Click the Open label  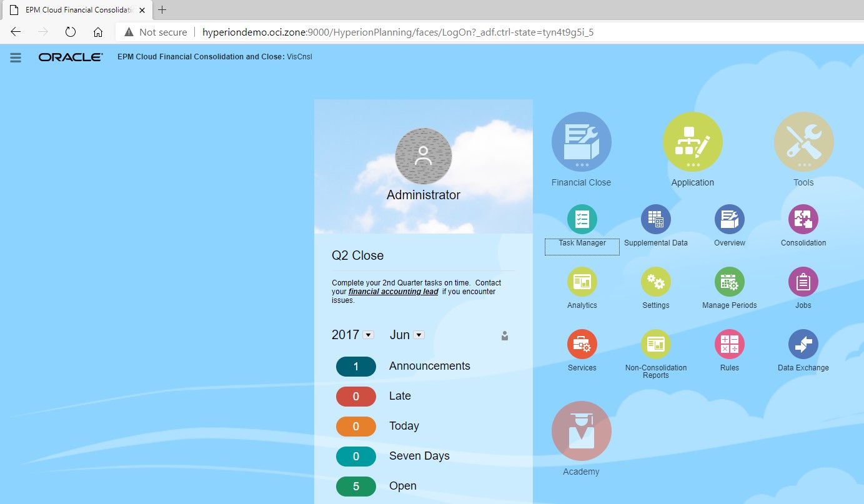(x=403, y=486)
